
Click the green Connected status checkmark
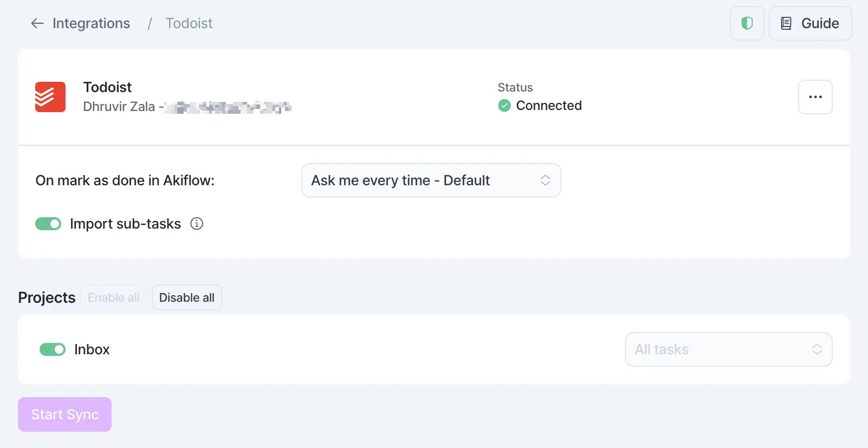click(504, 106)
